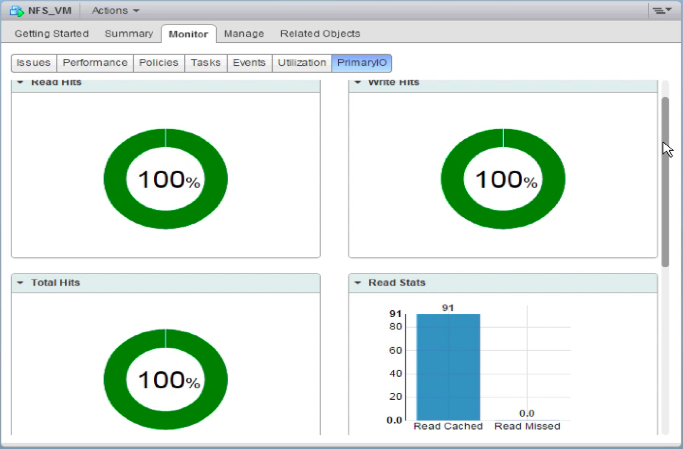
Task: Collapse the Read Stats panel arrow
Action: point(357,283)
